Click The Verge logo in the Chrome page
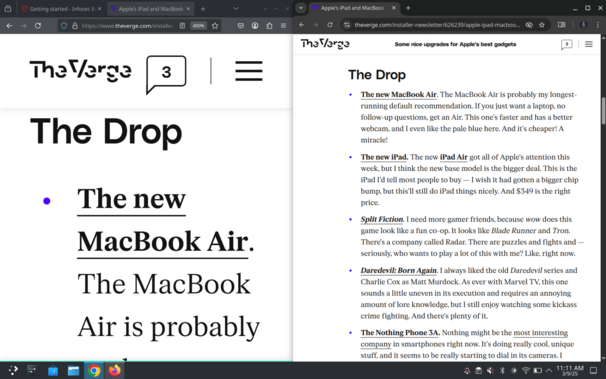Image resolution: width=606 pixels, height=379 pixels. [x=325, y=44]
